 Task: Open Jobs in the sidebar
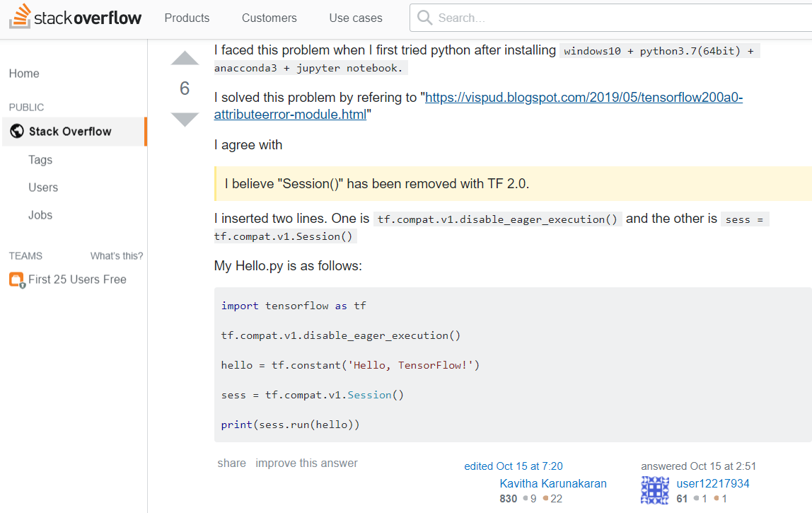(40, 215)
